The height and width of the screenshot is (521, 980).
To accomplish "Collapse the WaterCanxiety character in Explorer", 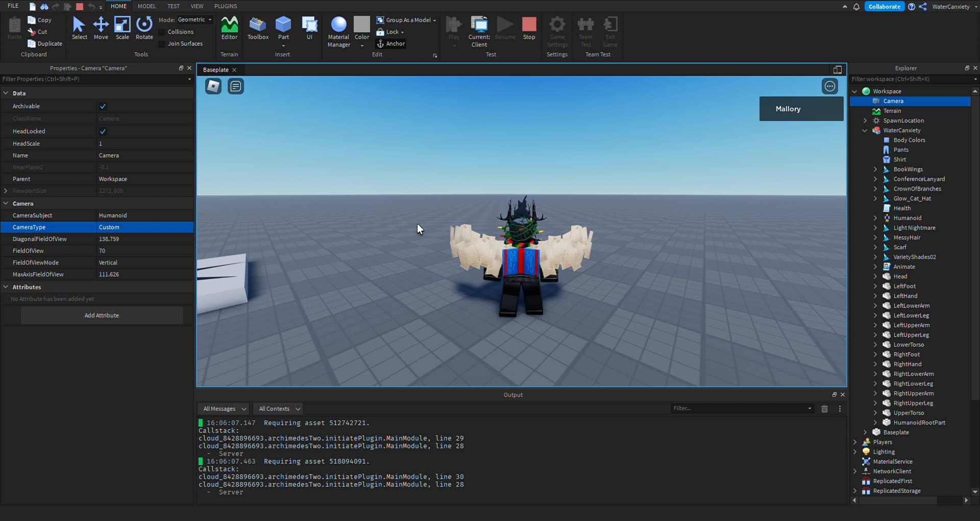I will coord(865,130).
